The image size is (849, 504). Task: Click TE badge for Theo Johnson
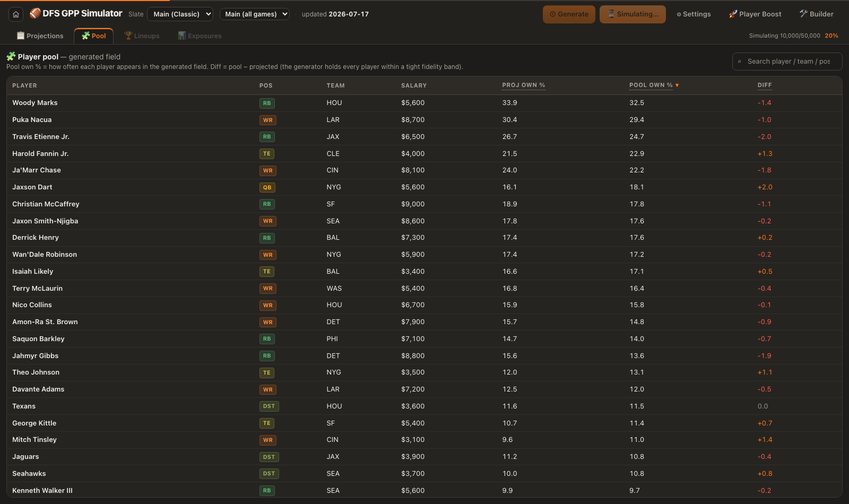[267, 373]
